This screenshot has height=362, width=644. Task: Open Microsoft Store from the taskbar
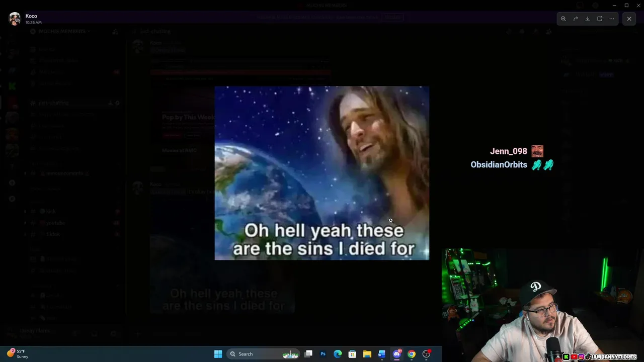click(352, 354)
